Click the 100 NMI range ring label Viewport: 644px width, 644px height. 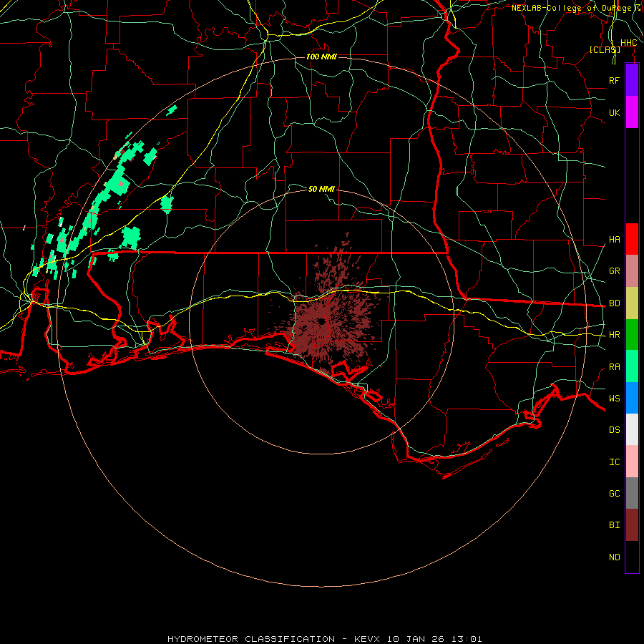coord(321,57)
